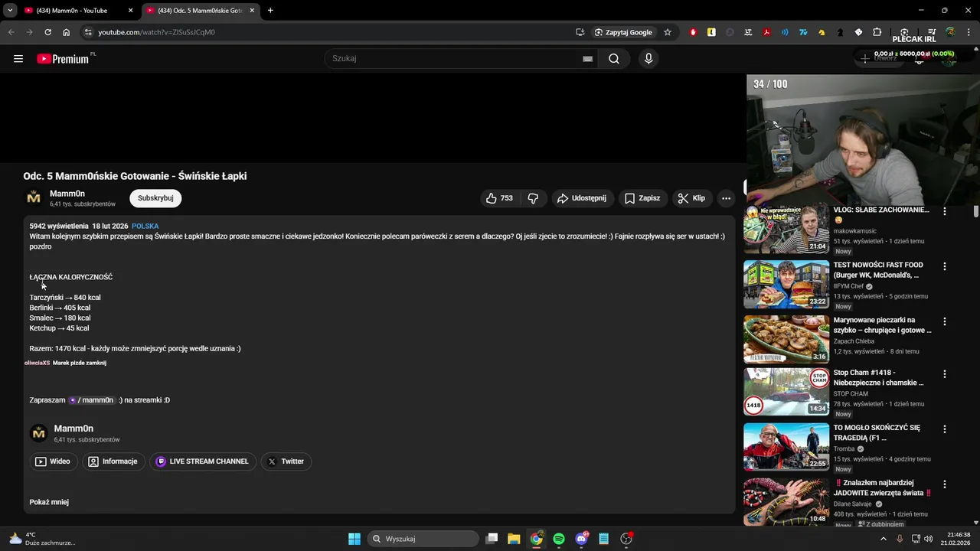
Task: Open options for Marynowane pieczarki video
Action: [x=944, y=321]
